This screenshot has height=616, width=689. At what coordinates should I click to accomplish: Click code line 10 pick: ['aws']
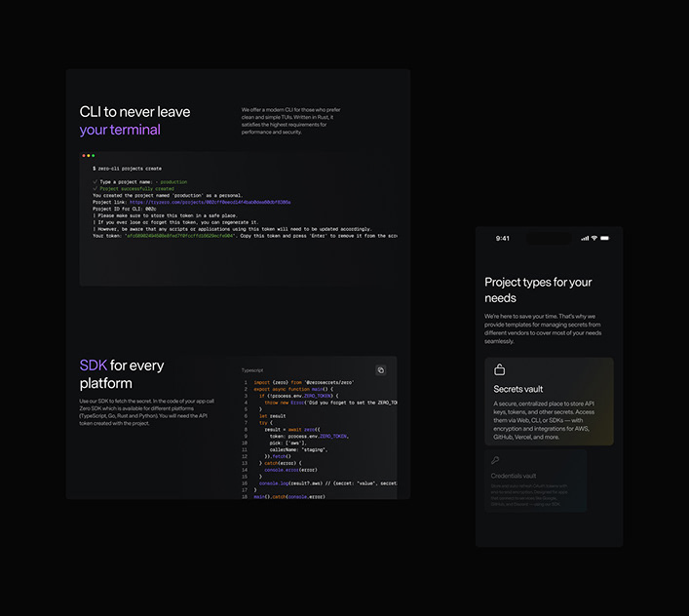tap(287, 443)
